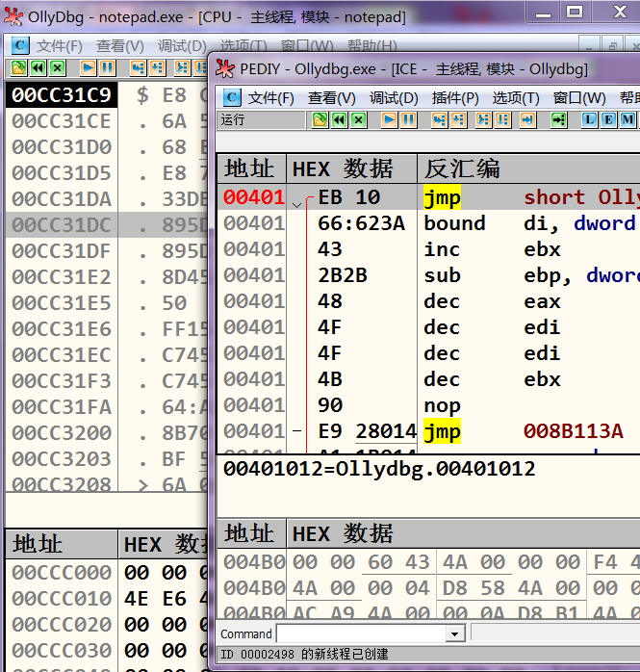640x672 pixels.
Task: Click the Step into icon in PEDIY toolbar
Action: 439,120
